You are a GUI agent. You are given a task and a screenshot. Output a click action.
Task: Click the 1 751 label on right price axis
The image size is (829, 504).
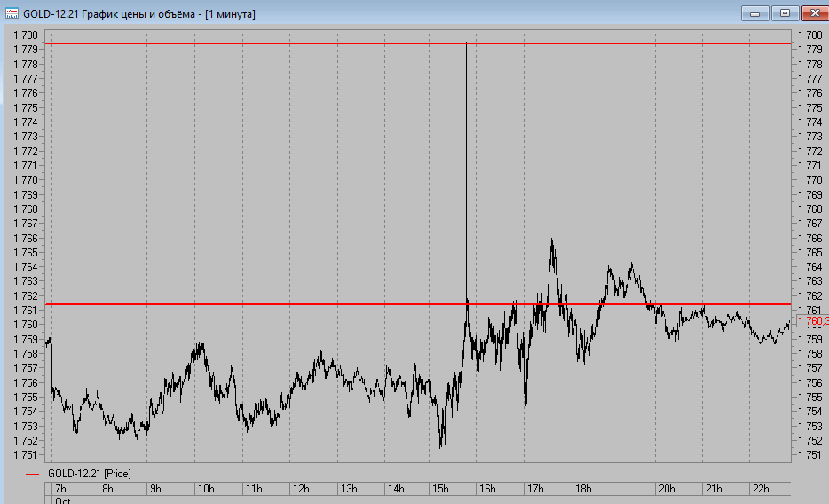coord(810,455)
